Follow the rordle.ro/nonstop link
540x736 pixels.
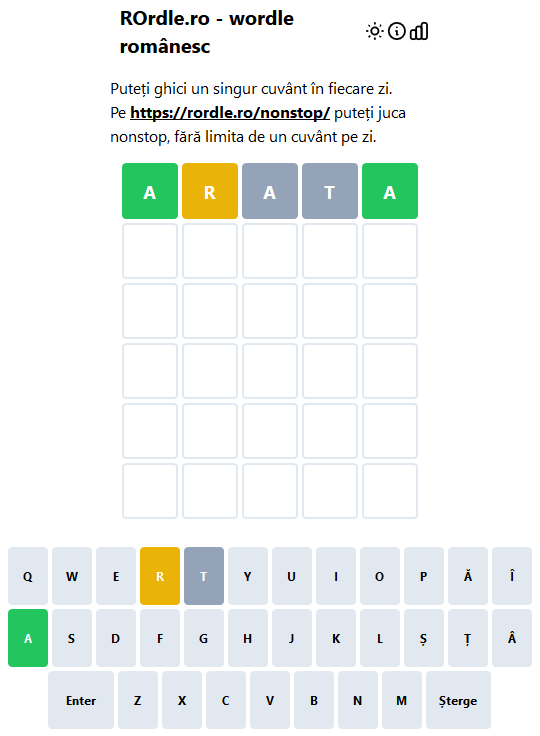[230, 113]
